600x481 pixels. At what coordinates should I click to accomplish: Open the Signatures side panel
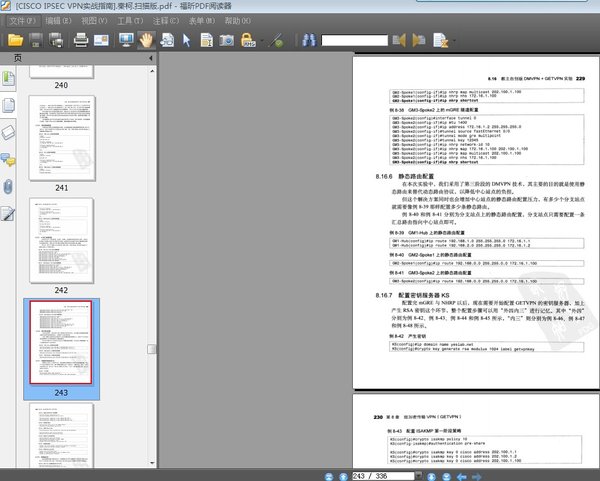(8, 214)
